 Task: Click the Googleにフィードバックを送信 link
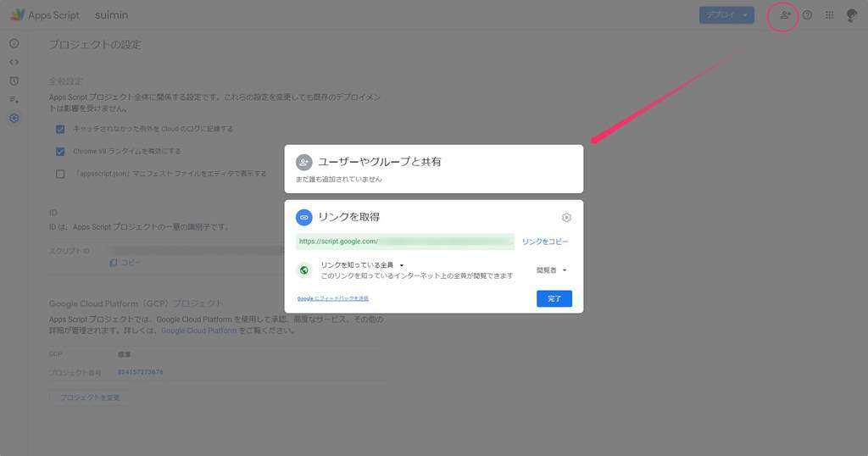(x=332, y=299)
